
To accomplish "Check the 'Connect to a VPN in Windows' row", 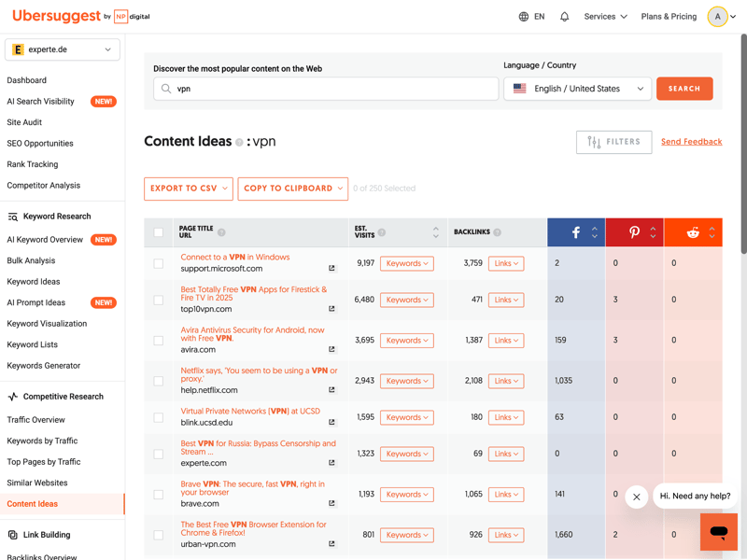I will 159,263.
